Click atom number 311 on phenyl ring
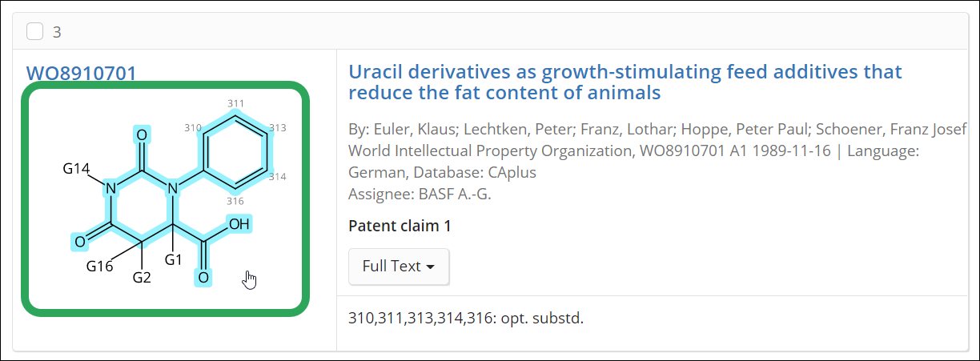The width and height of the screenshot is (980, 361). click(235, 103)
